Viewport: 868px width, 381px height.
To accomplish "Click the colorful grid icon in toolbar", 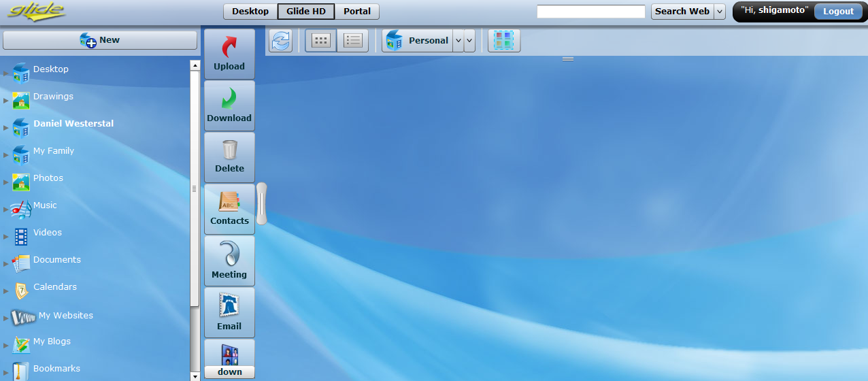I will tap(504, 41).
